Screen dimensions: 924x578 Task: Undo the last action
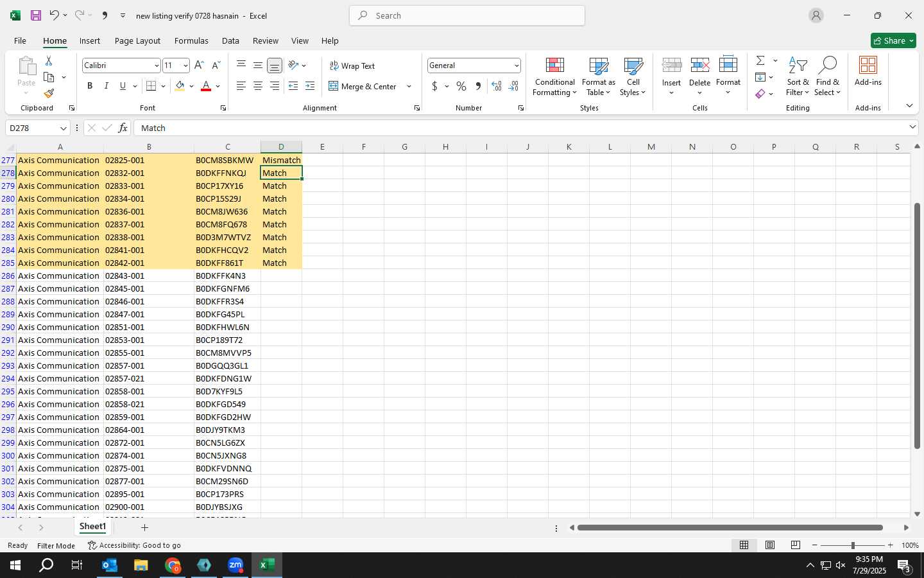(x=54, y=15)
